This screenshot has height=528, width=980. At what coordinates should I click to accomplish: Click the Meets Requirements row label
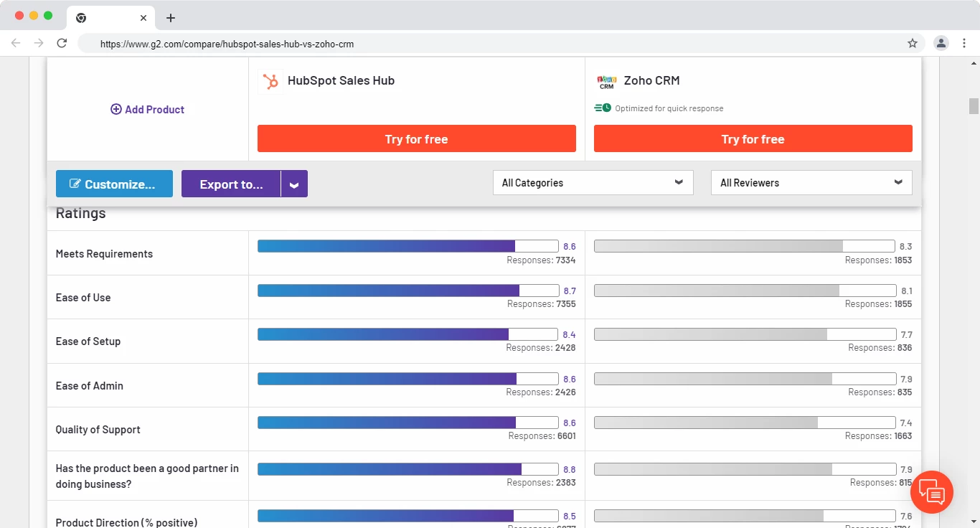coord(104,254)
